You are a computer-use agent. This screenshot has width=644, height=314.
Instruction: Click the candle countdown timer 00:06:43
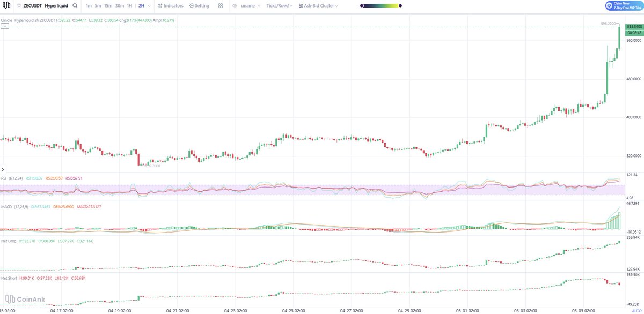[x=634, y=33]
